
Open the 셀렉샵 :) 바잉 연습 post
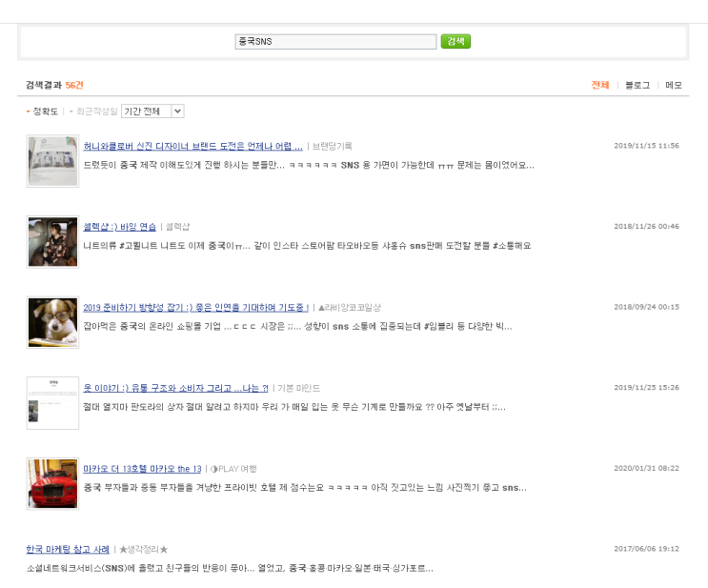click(x=120, y=227)
